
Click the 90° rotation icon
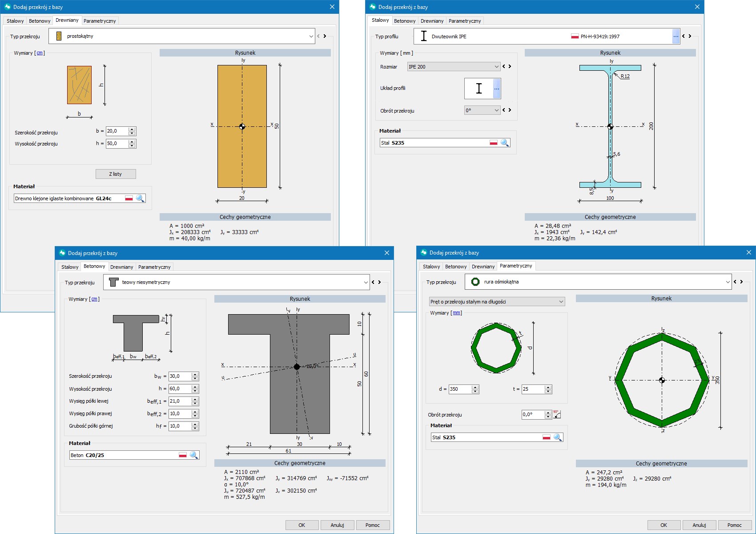[557, 414]
